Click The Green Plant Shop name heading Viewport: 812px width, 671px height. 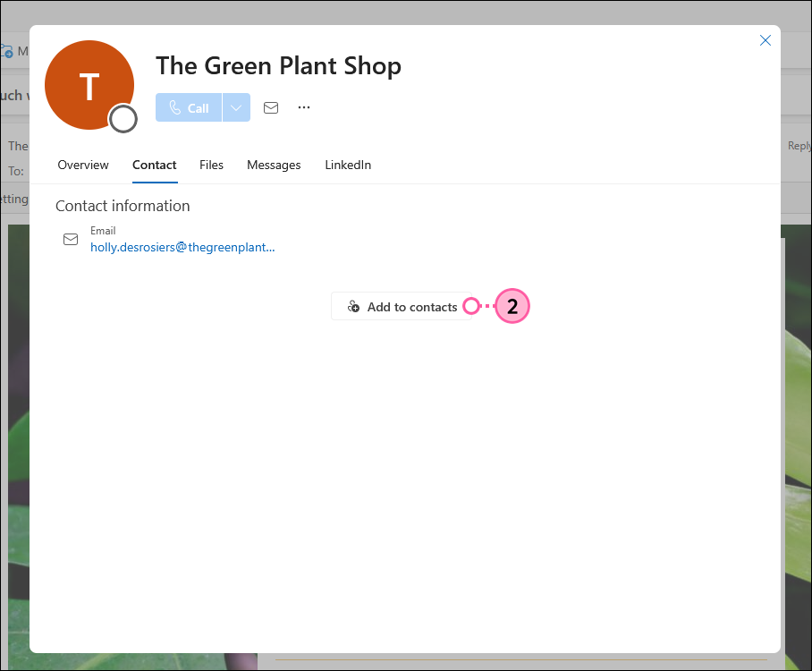(x=278, y=65)
